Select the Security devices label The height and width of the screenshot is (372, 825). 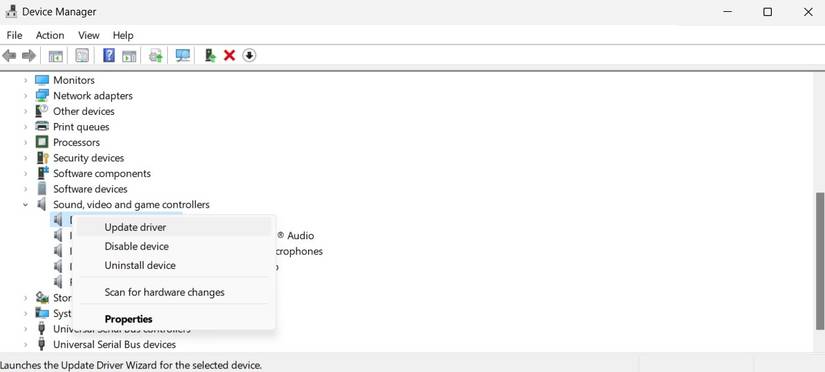88,158
